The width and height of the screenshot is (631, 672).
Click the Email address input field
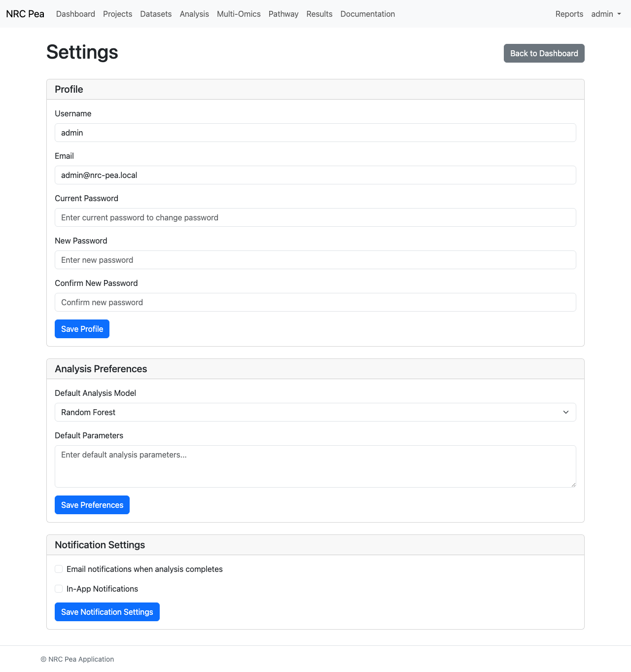pyautogui.click(x=315, y=175)
